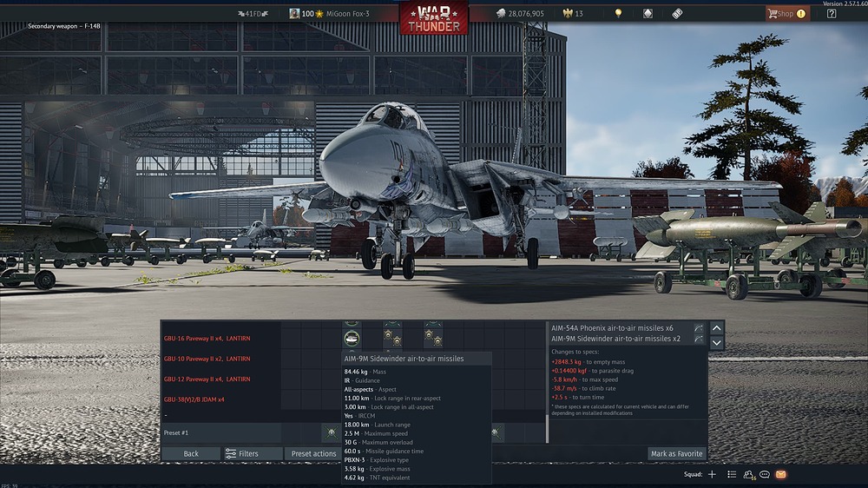Open the mail envelope icon
868x488 pixels.
pos(780,474)
